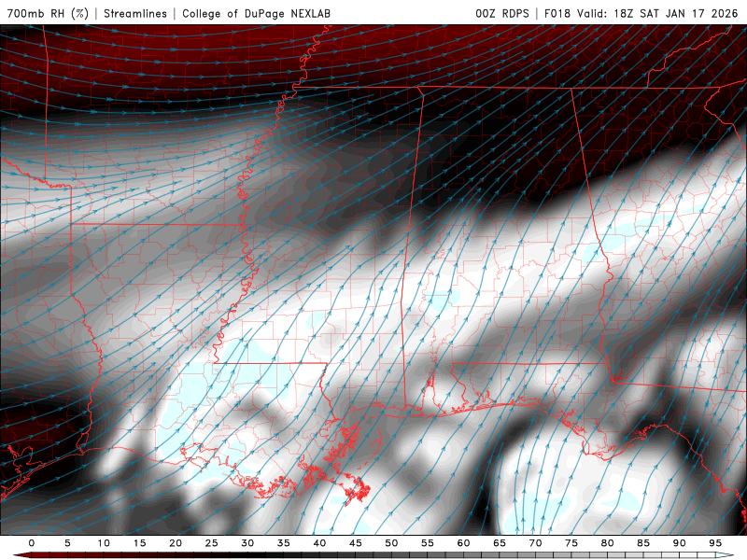The height and width of the screenshot is (560, 747).
Task: Click the "55" value on the color scale
Action: pos(428,543)
